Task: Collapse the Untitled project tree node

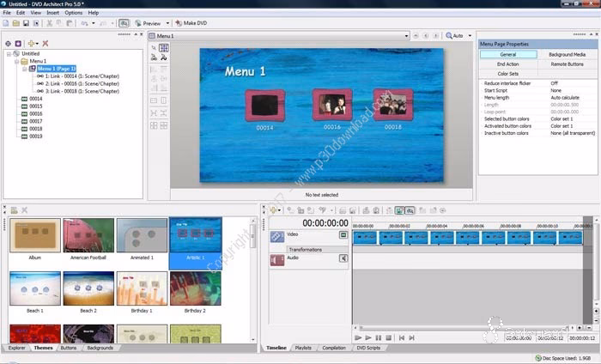Action: coord(9,54)
